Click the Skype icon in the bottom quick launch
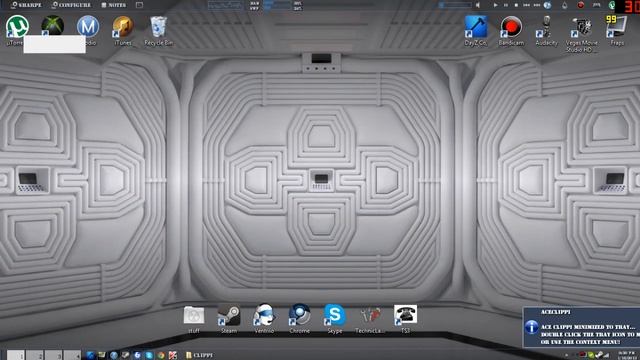Viewport: 640px width, 360px height. [149, 355]
